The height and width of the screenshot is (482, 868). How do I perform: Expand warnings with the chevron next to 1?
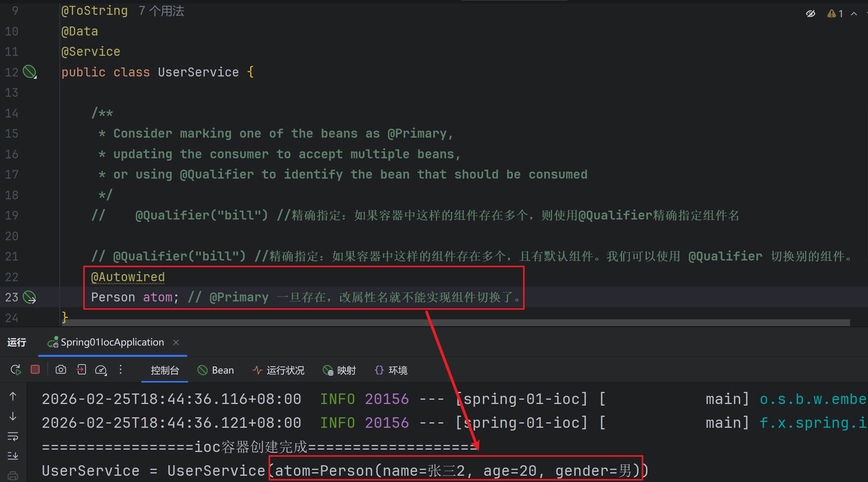tap(854, 14)
